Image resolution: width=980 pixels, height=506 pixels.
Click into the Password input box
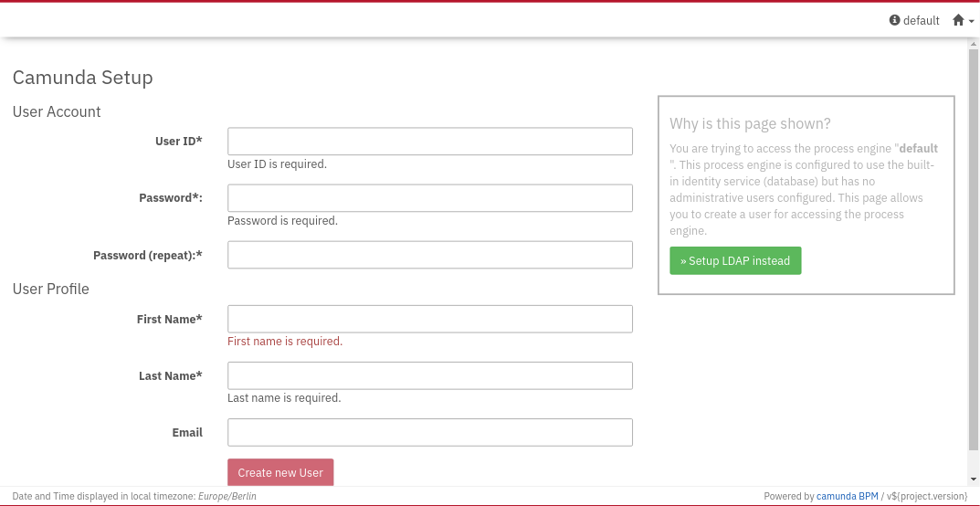point(429,198)
